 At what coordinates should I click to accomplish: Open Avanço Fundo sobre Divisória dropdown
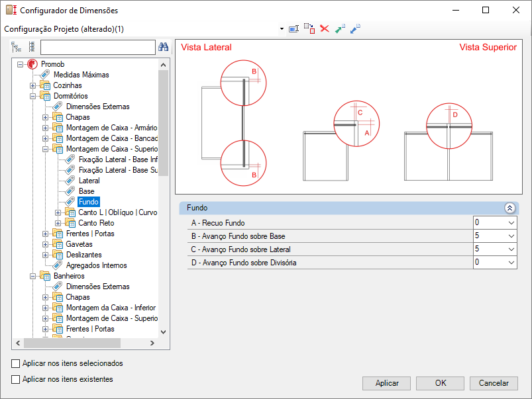point(511,263)
